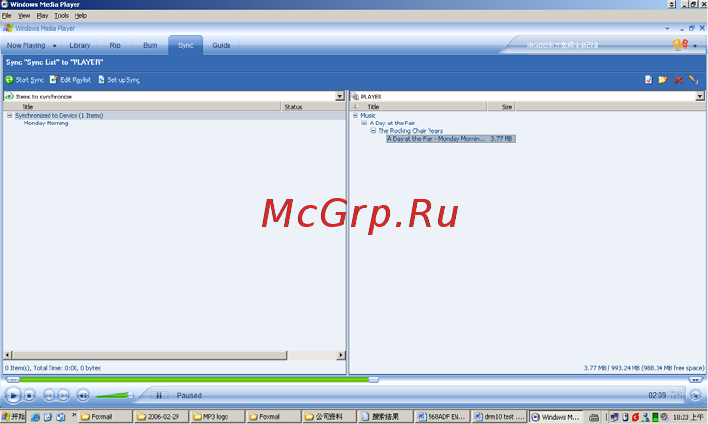708x424 pixels.
Task: Click the skin mode switch button at bottom right
Action: pos(696,395)
